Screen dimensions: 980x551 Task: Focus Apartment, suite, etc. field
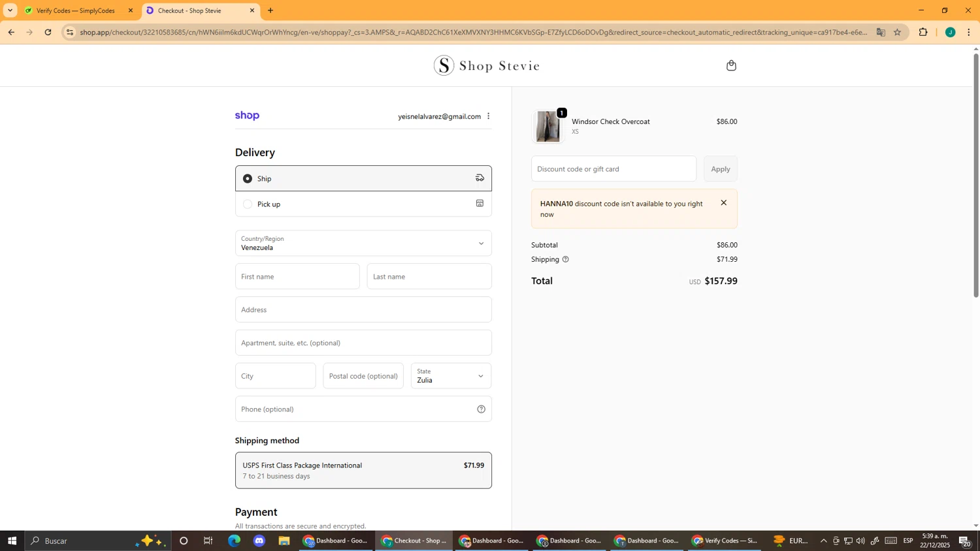click(363, 343)
